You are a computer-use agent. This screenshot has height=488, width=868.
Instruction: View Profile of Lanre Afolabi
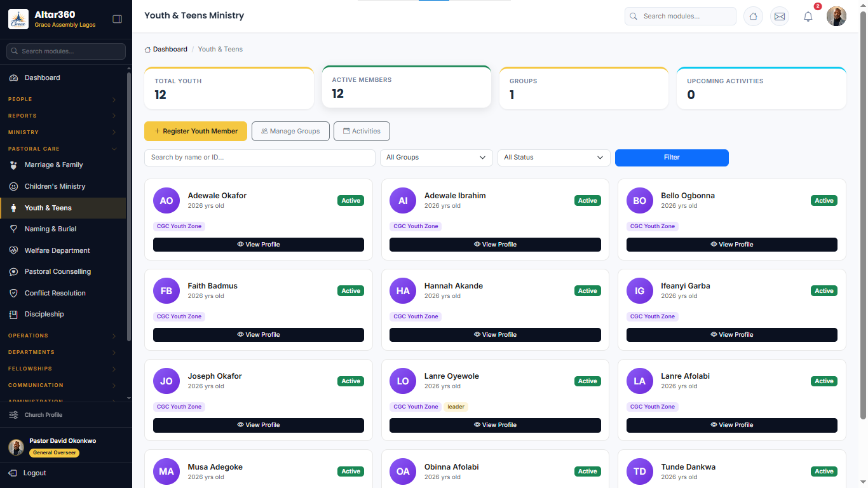pyautogui.click(x=732, y=425)
